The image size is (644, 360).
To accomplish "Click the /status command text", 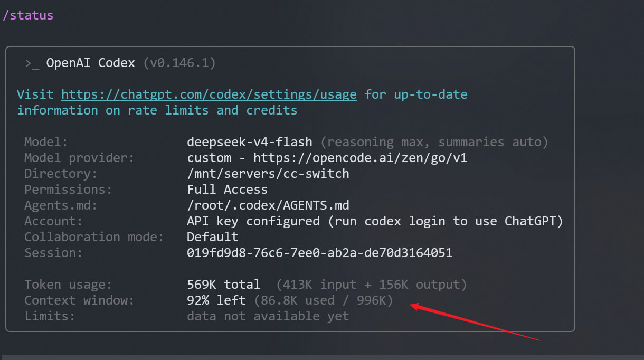I will (28, 15).
